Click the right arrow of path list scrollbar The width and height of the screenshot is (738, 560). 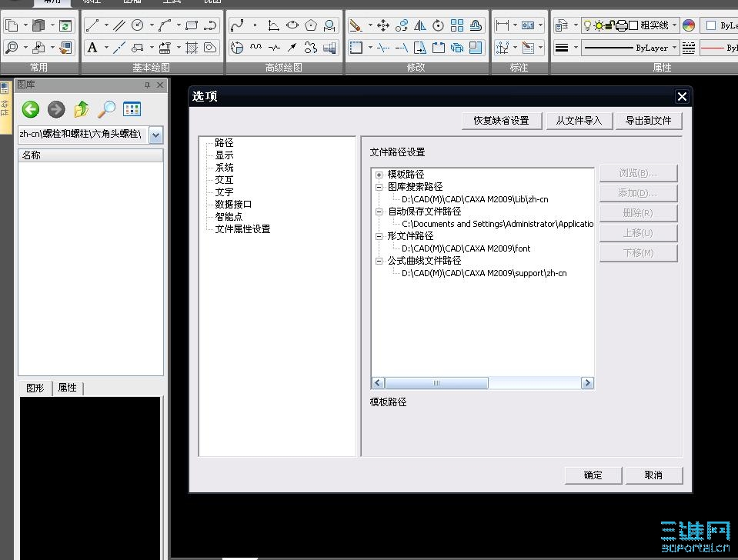tap(587, 383)
